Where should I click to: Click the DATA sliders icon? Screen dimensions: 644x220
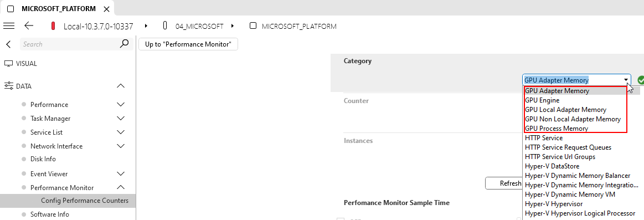point(9,86)
